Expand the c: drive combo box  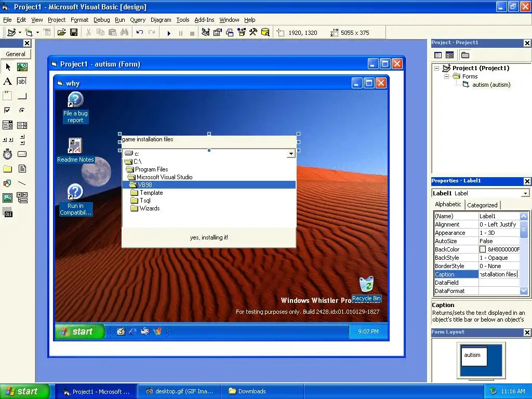291,154
